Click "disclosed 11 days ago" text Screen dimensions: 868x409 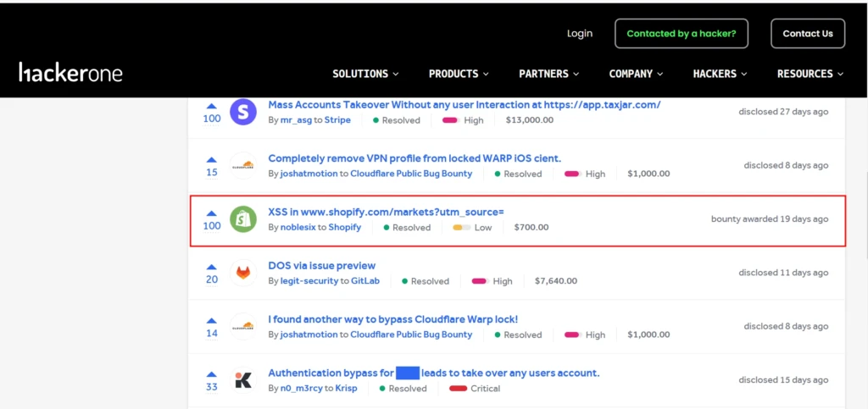click(x=783, y=273)
